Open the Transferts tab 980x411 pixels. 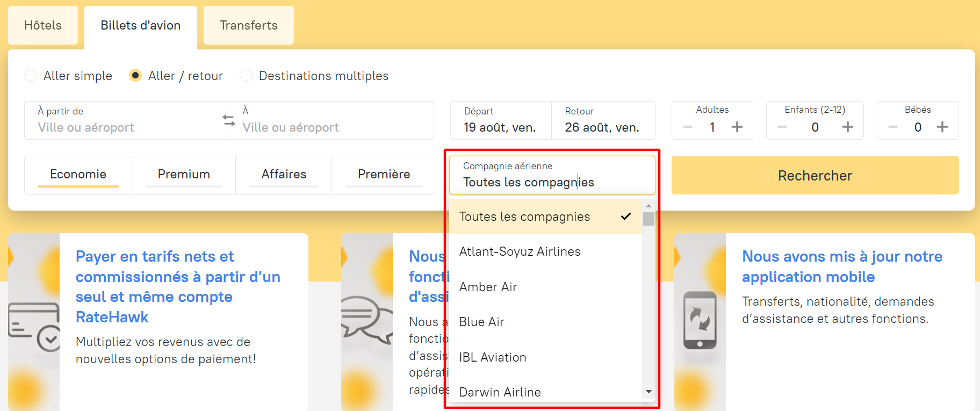(x=248, y=25)
